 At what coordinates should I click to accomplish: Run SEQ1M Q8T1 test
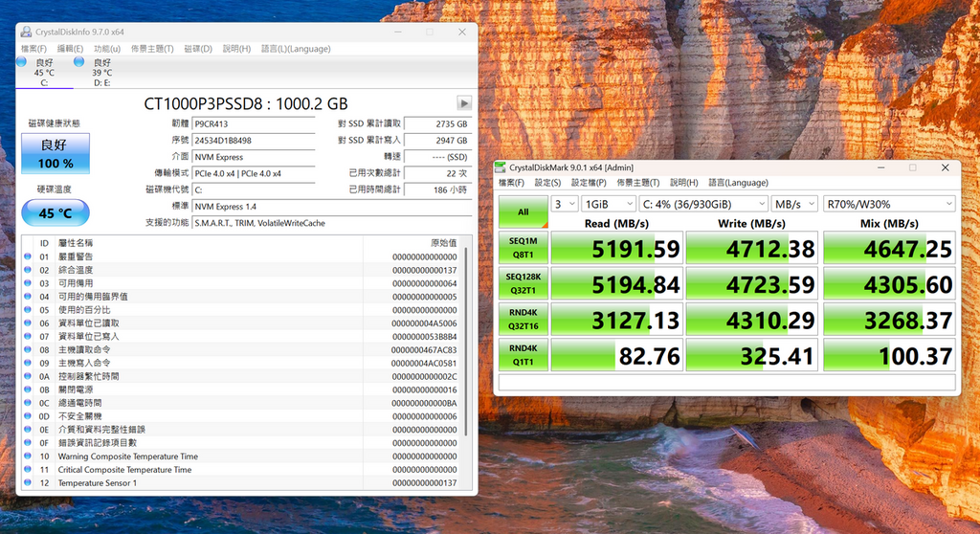[523, 248]
